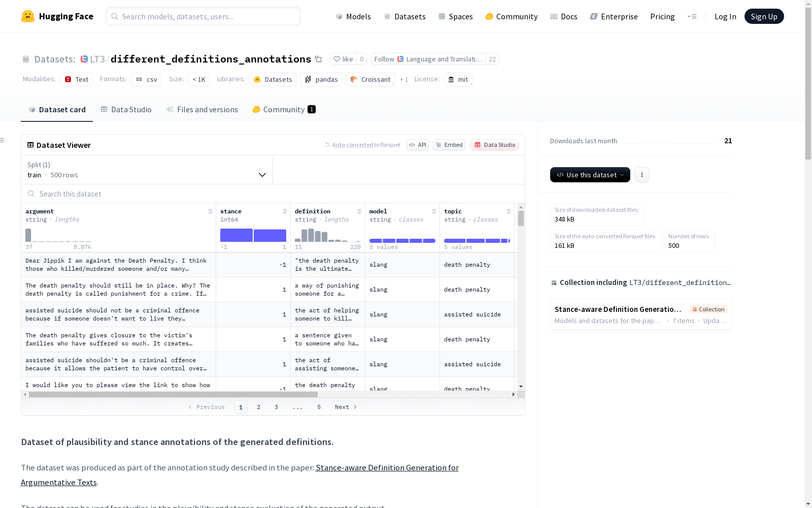
Task: Sort the definition column
Action: click(x=359, y=211)
